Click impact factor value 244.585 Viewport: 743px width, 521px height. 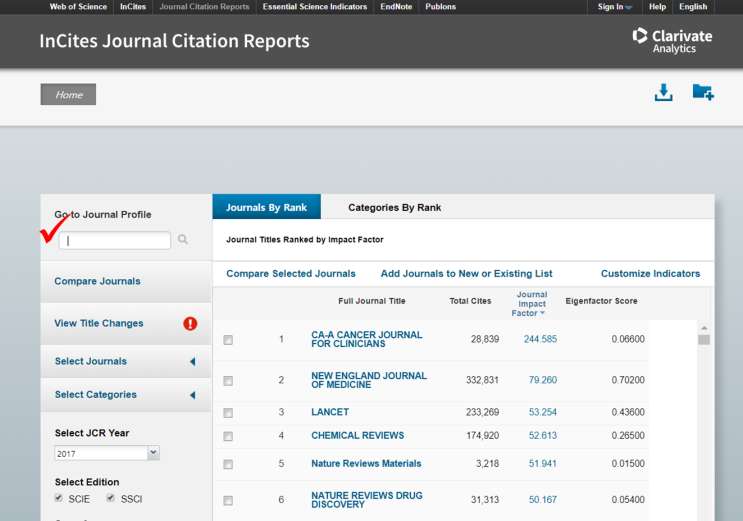[540, 339]
